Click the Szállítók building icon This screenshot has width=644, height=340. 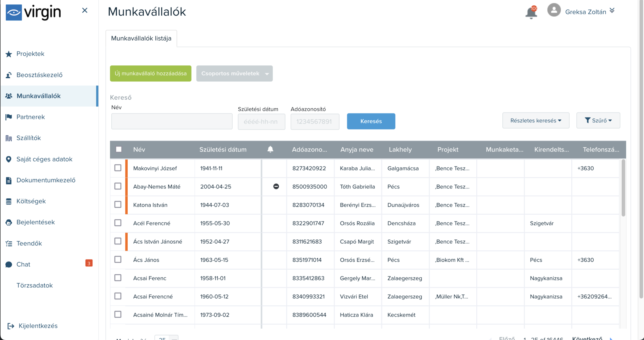(9, 138)
